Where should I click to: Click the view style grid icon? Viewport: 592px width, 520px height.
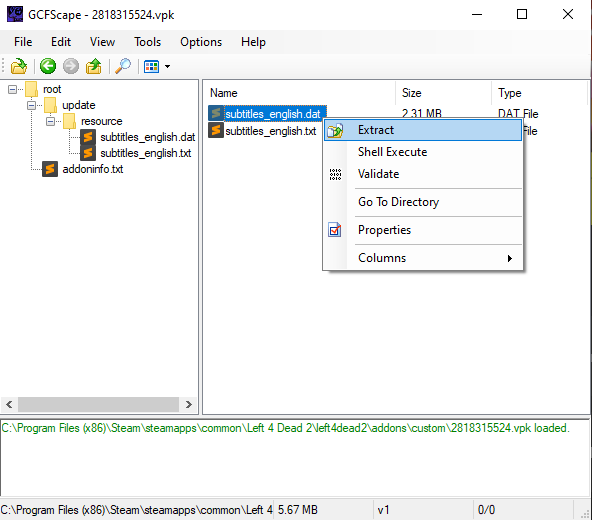coord(151,66)
